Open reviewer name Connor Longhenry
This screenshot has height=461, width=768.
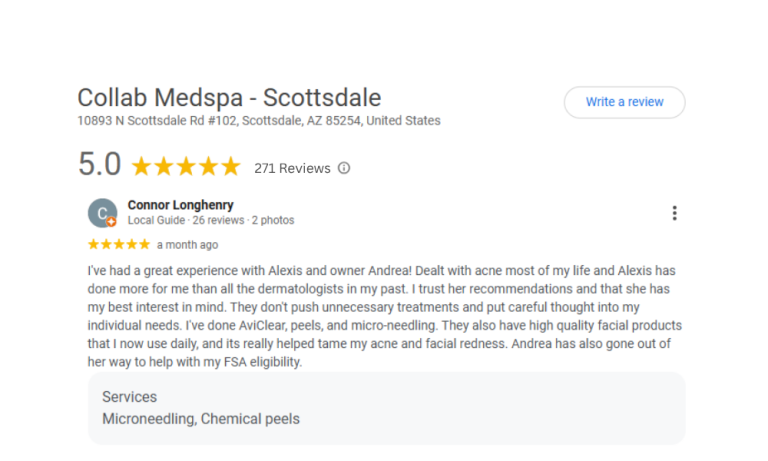coord(180,205)
